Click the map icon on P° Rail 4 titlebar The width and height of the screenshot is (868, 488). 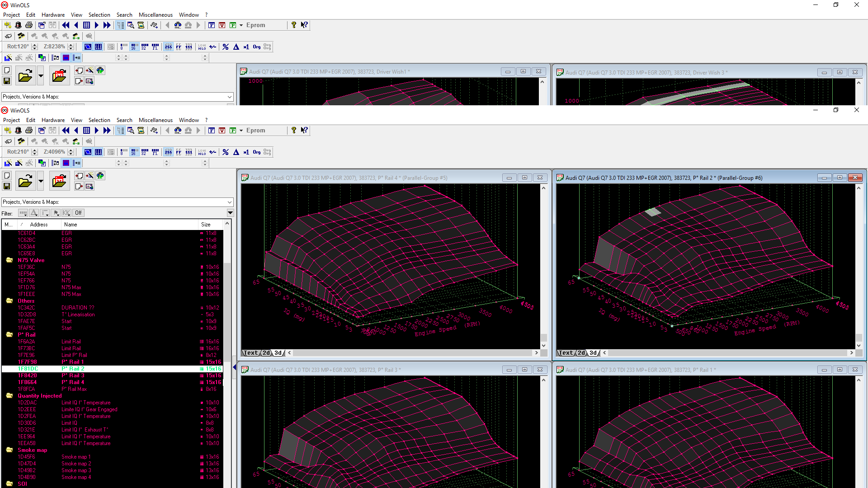pos(245,178)
